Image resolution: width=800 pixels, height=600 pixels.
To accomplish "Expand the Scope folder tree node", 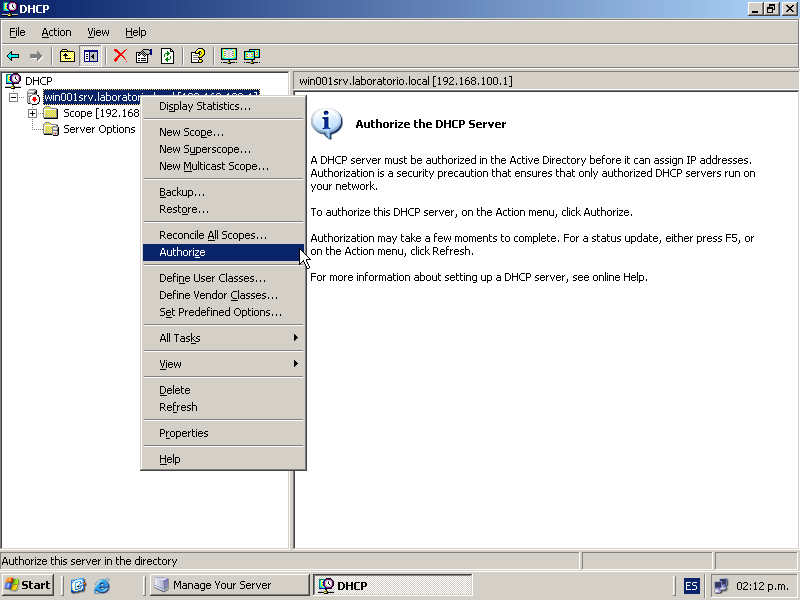I will (x=32, y=113).
